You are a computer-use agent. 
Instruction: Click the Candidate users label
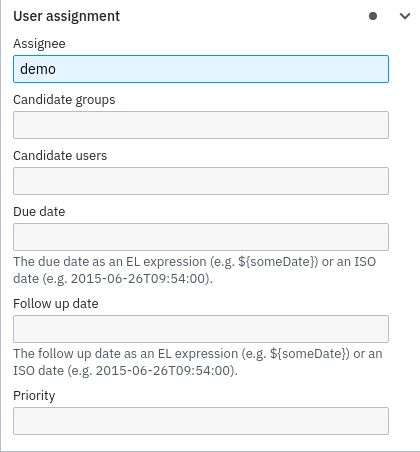pos(60,156)
